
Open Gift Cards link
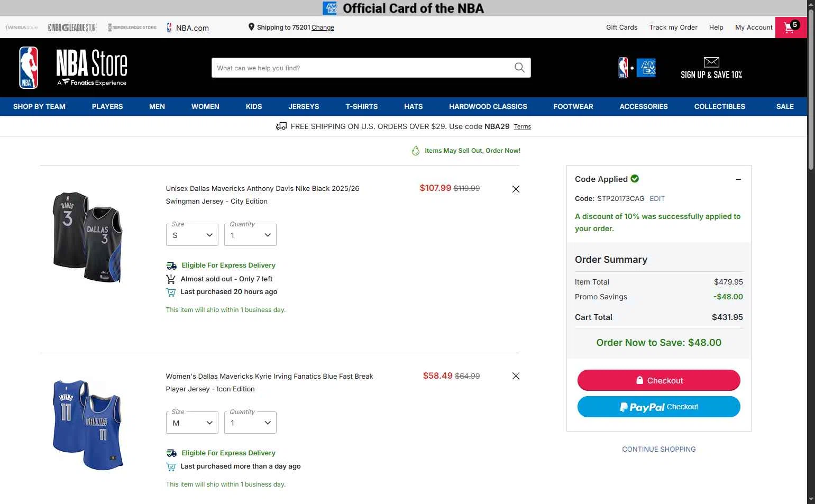click(x=622, y=28)
